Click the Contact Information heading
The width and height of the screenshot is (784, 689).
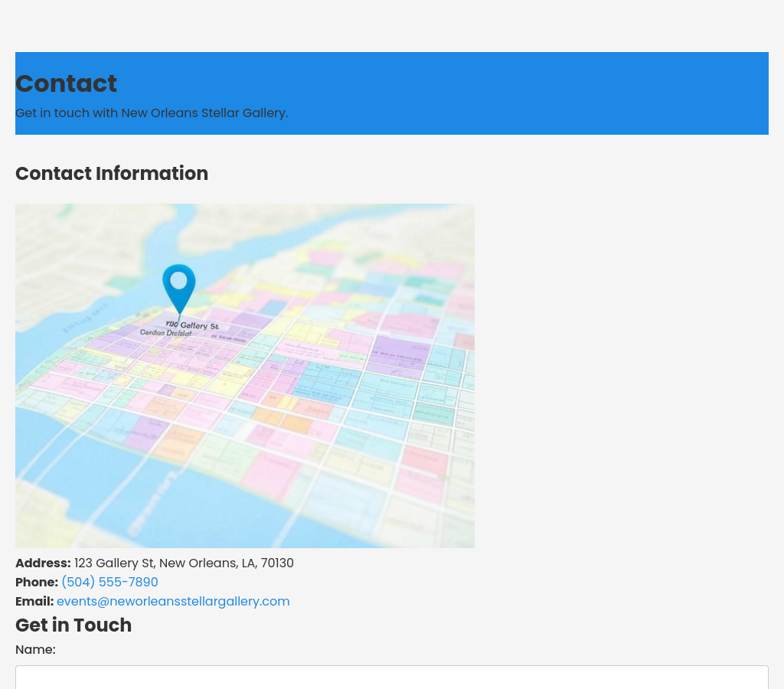coord(112,173)
